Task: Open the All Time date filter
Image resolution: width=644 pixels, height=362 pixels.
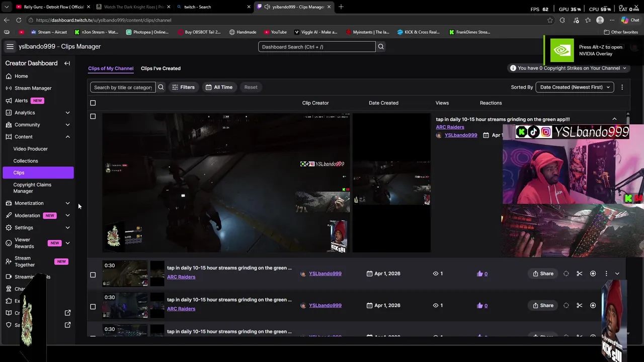Action: point(219,87)
